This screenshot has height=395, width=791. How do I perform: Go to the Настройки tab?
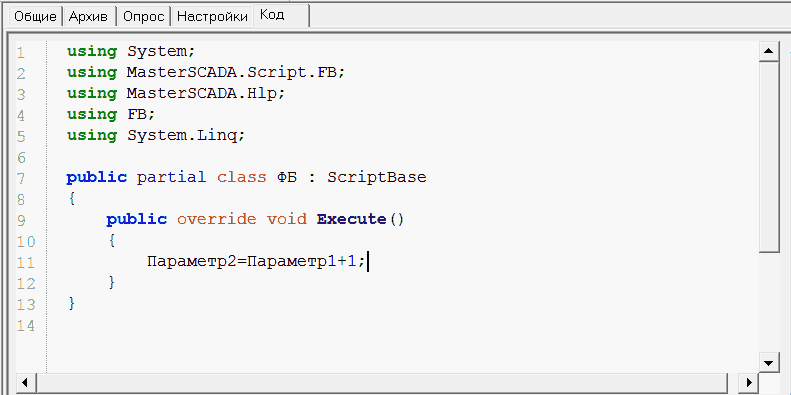(212, 17)
